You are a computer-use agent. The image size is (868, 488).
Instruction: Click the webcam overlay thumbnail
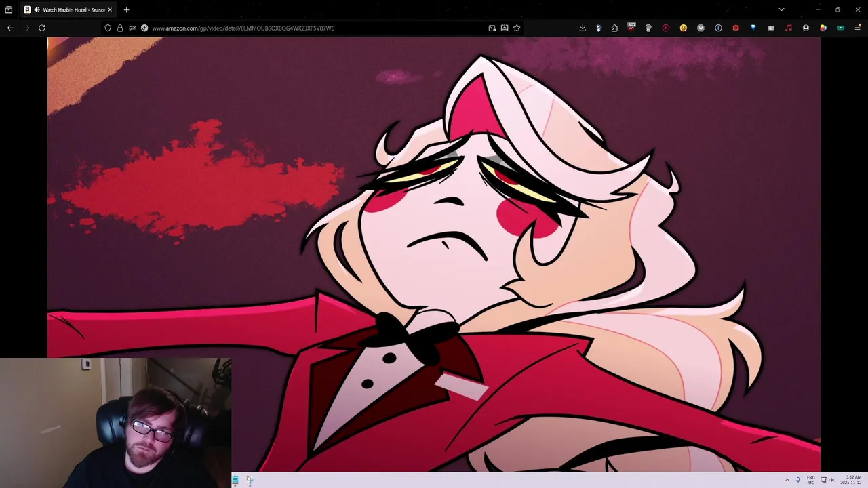click(x=115, y=423)
